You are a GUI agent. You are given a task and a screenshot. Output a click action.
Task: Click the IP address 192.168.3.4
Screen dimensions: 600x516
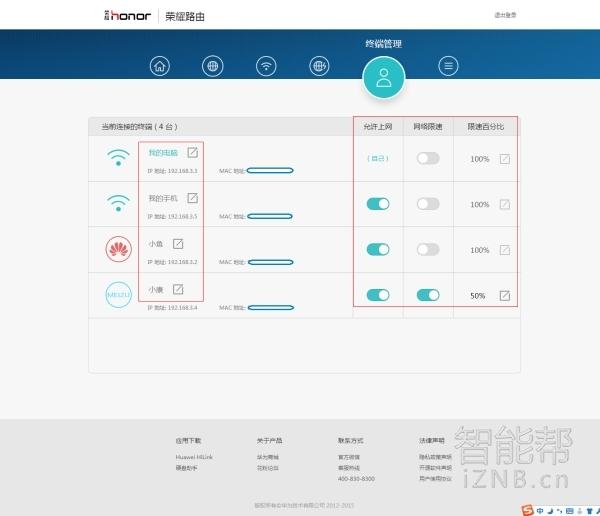(x=182, y=307)
